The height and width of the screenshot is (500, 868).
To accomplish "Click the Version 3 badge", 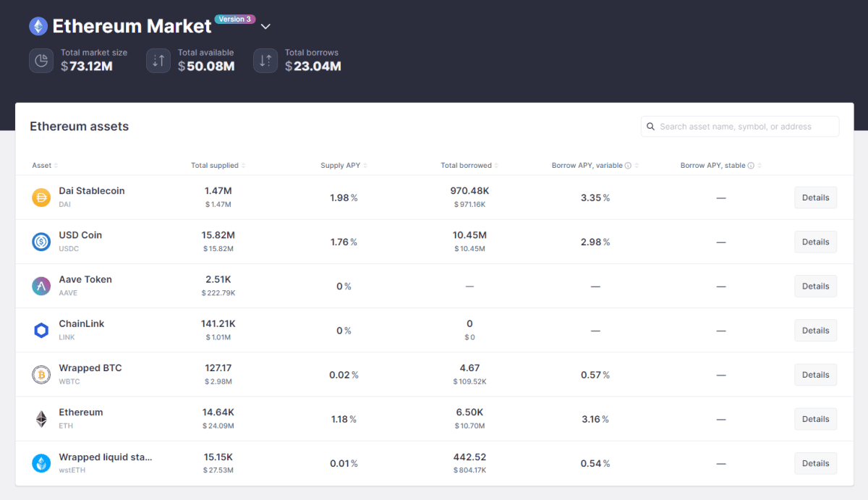I will 235,20.
